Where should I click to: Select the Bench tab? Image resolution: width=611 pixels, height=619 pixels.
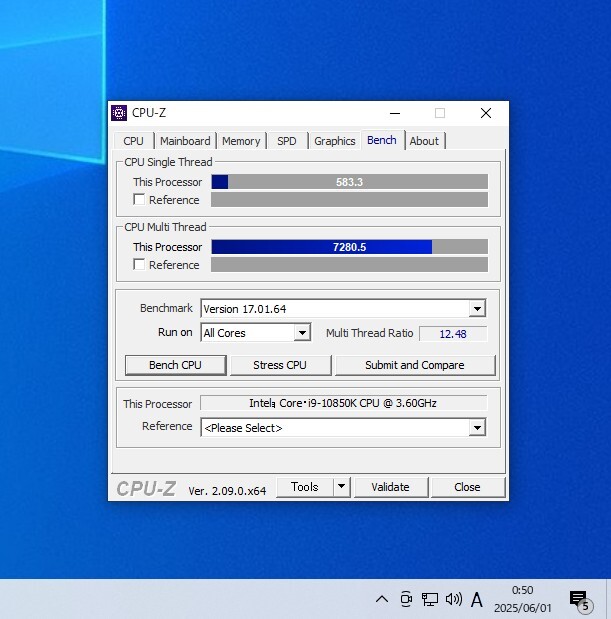(x=382, y=140)
